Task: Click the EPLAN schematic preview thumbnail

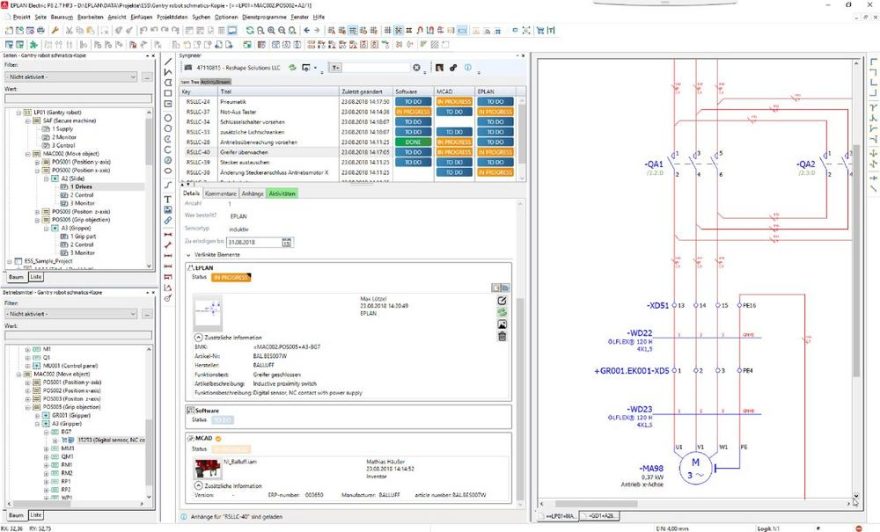Action: pos(208,312)
